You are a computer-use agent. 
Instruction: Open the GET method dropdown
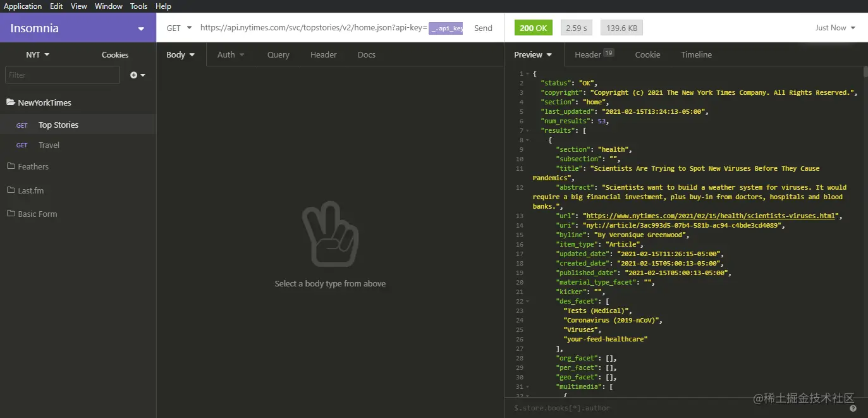click(x=178, y=28)
